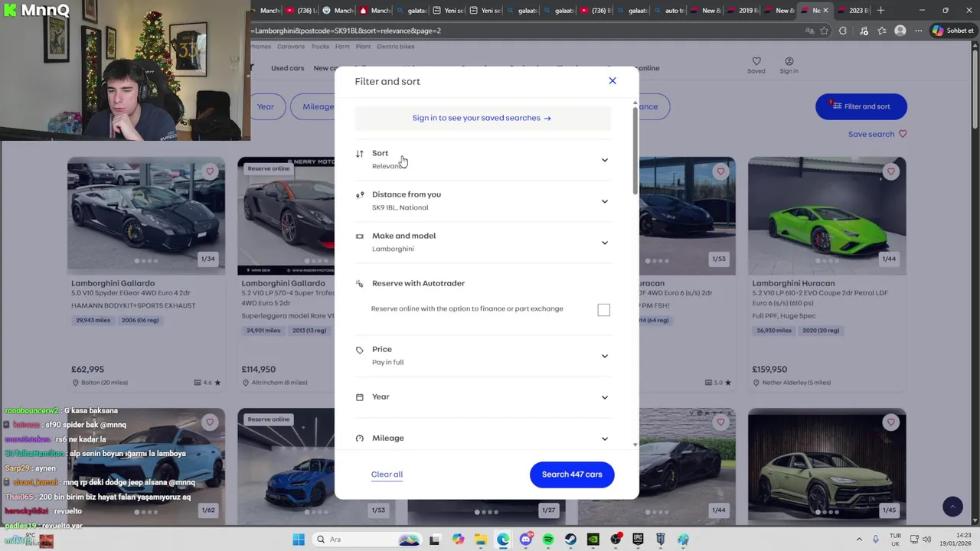
Task: Click the £62,995 price text
Action: (x=87, y=370)
